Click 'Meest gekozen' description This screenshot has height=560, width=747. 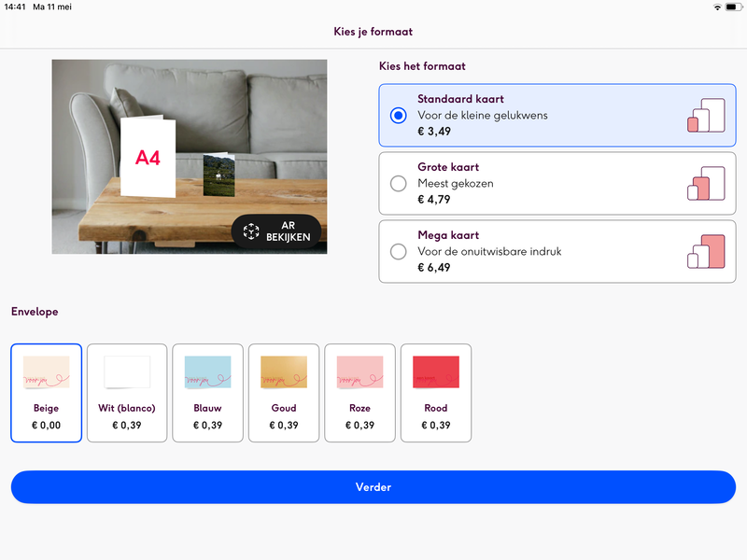[x=456, y=183]
